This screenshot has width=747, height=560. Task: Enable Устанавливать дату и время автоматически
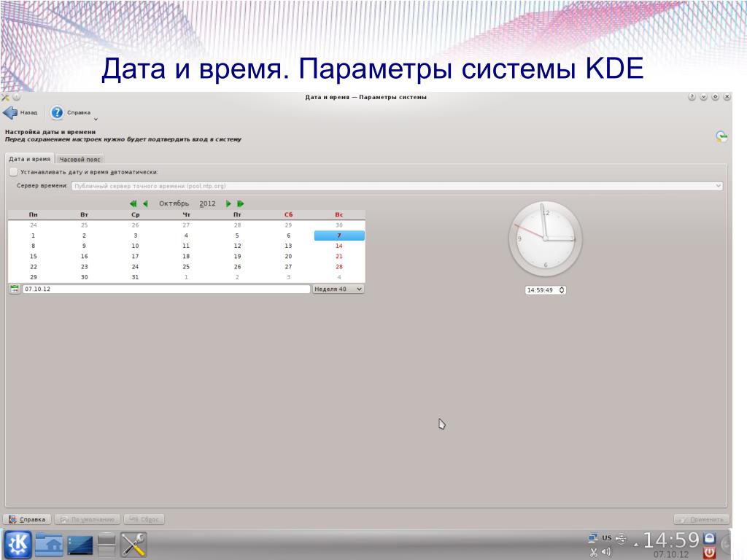13,172
